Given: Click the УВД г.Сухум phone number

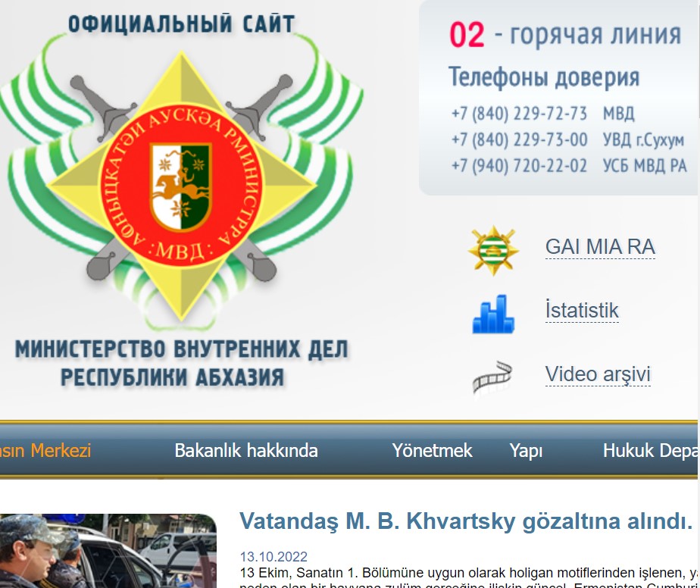Looking at the screenshot, I should tap(519, 140).
